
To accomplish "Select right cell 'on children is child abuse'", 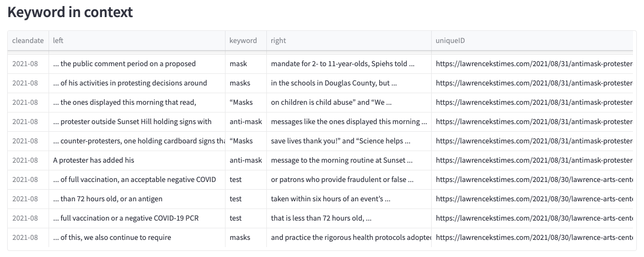I will (348, 102).
